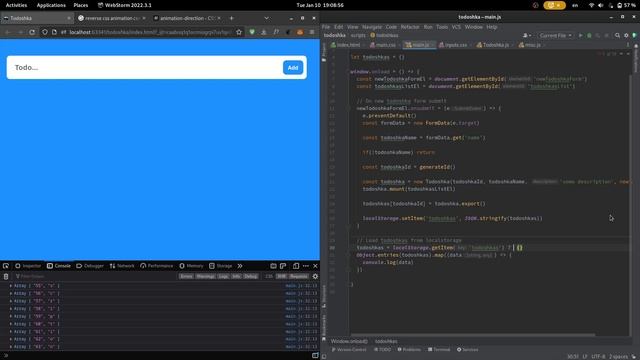Screen dimensions: 640x360
Task: Toggle the Requests console filter
Action: pyautogui.click(x=298, y=276)
